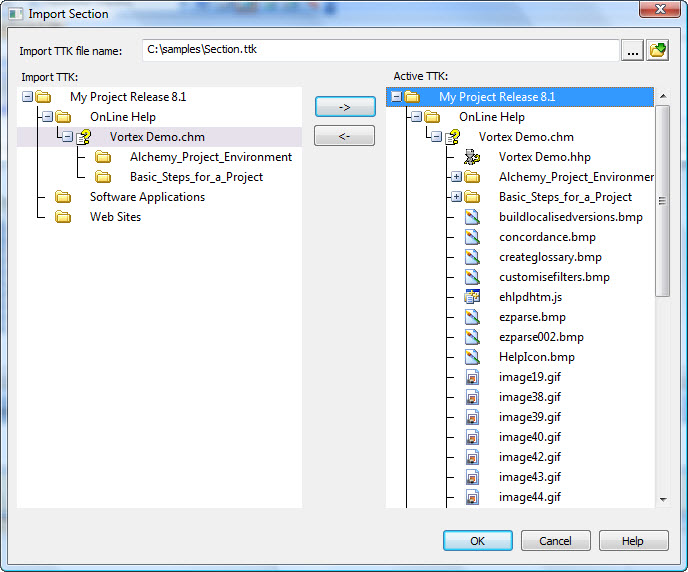Click the image42.gif file icon
The height and width of the screenshot is (572, 688).
click(x=472, y=457)
